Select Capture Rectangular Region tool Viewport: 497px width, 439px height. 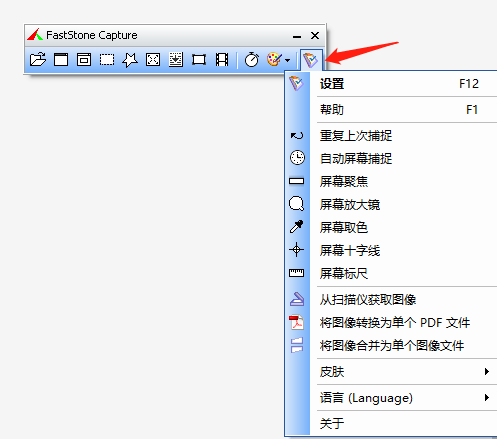(x=107, y=60)
